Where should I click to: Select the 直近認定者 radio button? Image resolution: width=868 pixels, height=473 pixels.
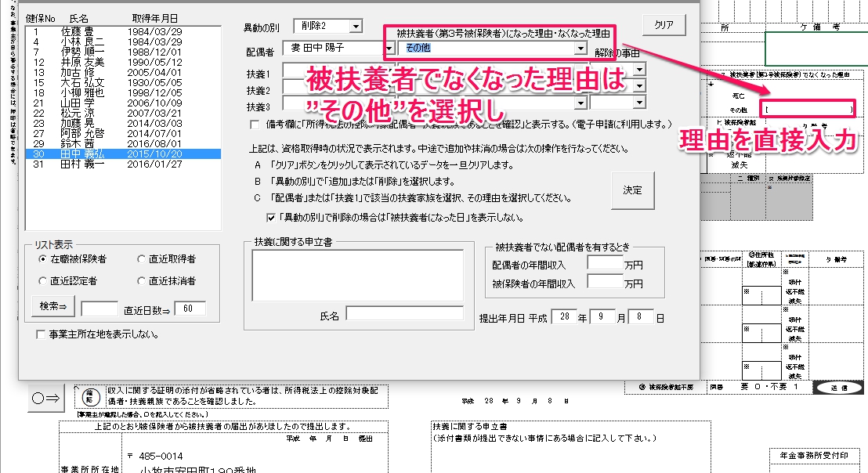click(42, 281)
